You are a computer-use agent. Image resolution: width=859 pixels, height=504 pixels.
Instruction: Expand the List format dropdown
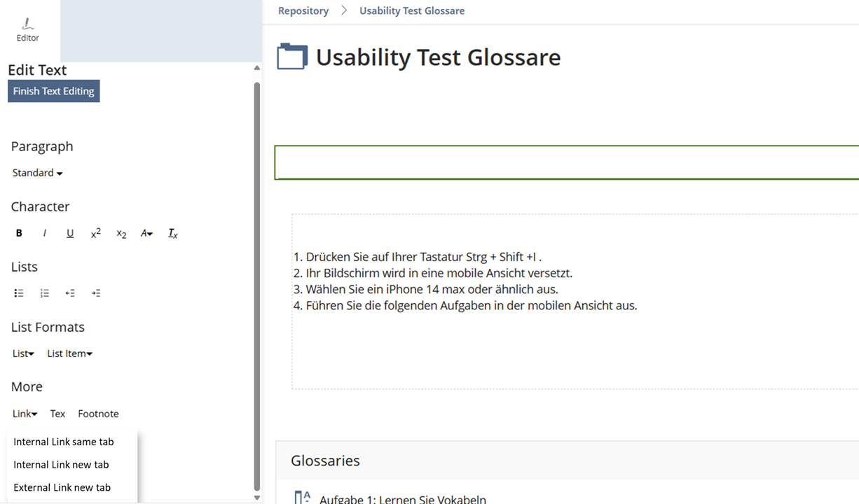coord(23,353)
